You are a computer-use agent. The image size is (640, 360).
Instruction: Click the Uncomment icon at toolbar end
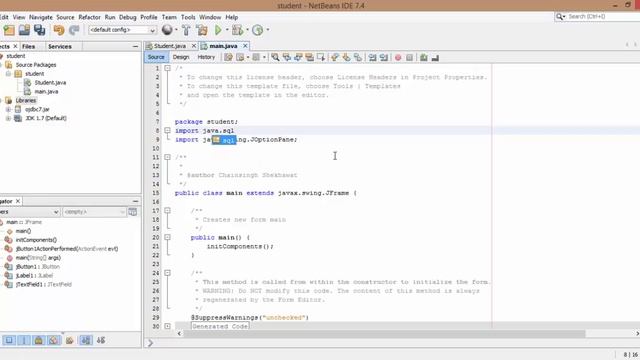435,58
